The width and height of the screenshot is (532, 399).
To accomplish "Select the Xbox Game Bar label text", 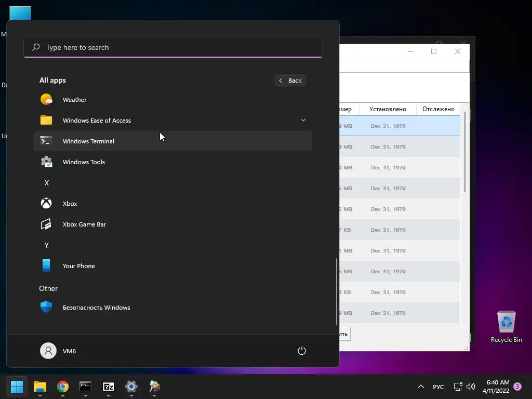I will (84, 224).
